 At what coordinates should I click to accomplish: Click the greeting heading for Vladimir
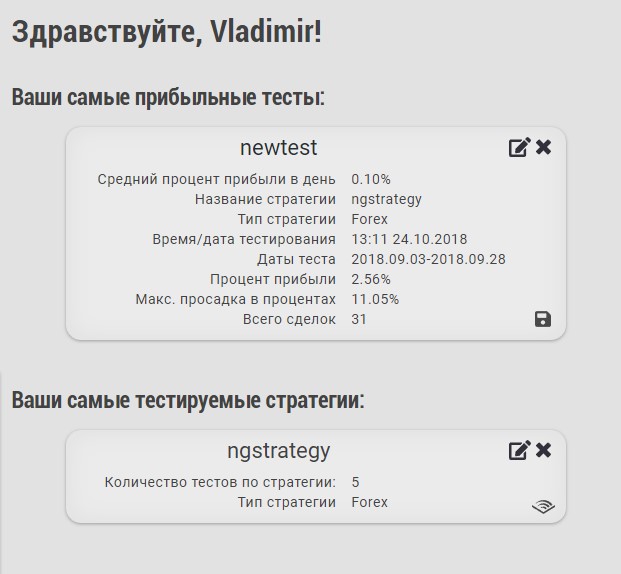(x=167, y=31)
